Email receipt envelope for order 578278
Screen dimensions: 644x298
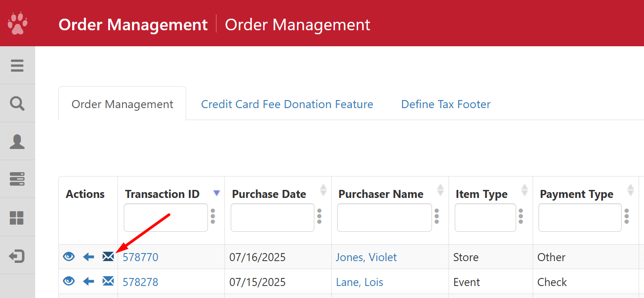point(108,281)
